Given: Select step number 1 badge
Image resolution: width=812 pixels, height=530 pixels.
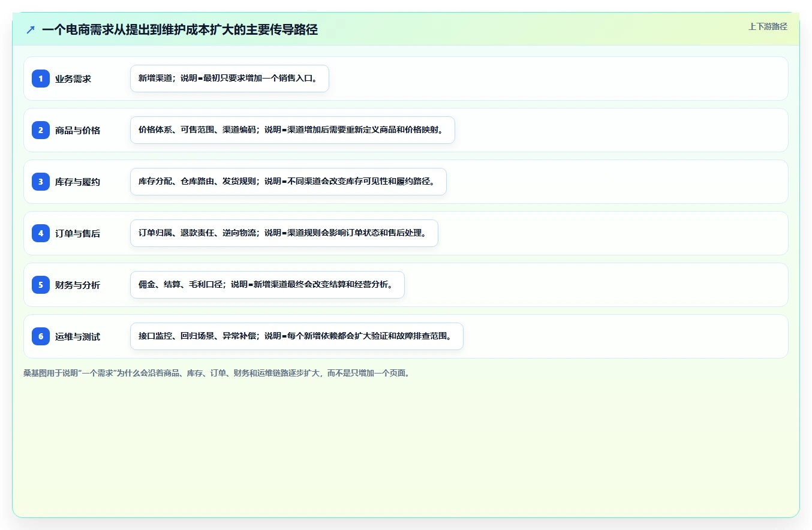Looking at the screenshot, I should coord(41,78).
